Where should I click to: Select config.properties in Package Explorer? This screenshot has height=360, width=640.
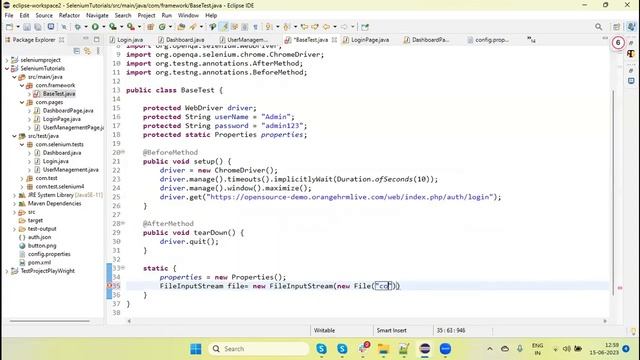[x=49, y=254]
